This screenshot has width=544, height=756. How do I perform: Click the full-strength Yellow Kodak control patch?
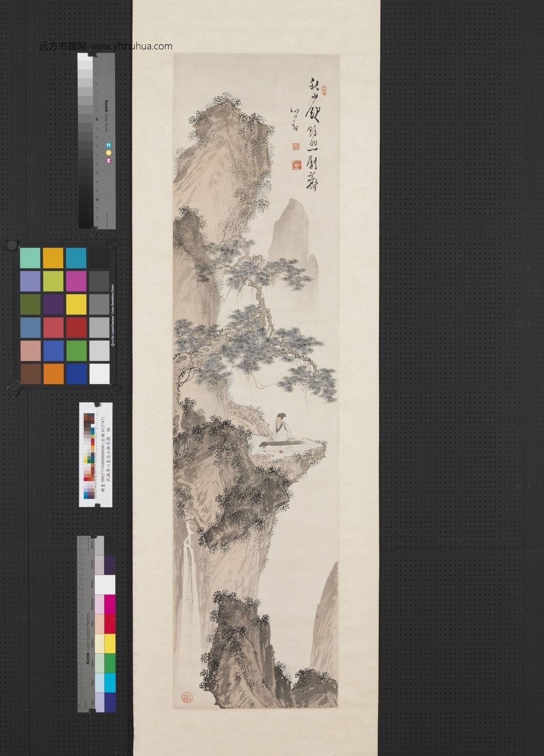tap(110, 643)
